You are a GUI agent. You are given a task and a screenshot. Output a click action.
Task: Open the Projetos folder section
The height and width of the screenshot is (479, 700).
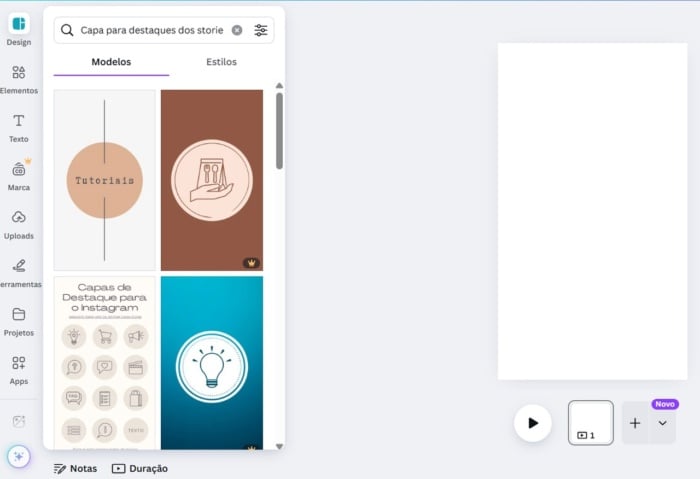(19, 321)
